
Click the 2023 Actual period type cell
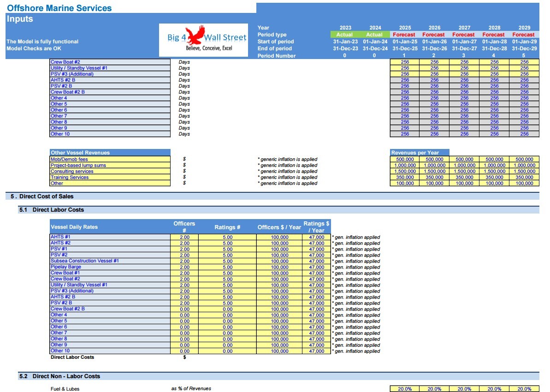pos(345,35)
